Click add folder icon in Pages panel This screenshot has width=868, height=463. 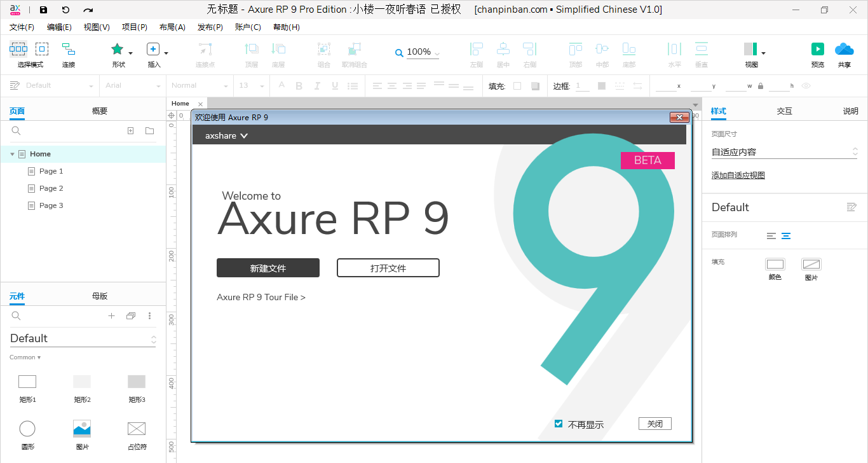click(x=149, y=130)
